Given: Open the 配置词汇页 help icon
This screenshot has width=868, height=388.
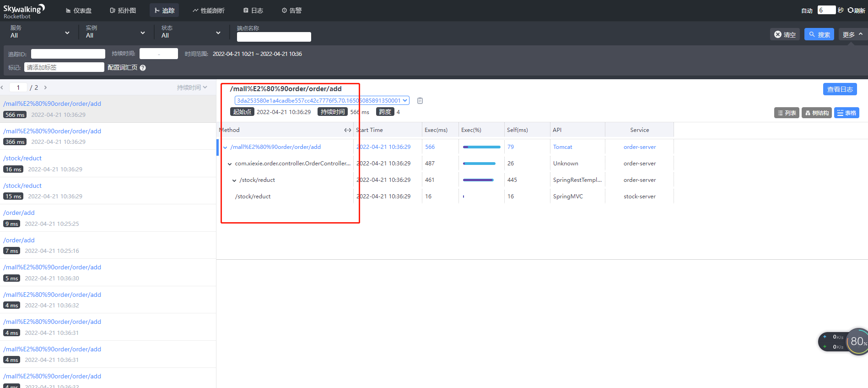Looking at the screenshot, I should (x=143, y=68).
